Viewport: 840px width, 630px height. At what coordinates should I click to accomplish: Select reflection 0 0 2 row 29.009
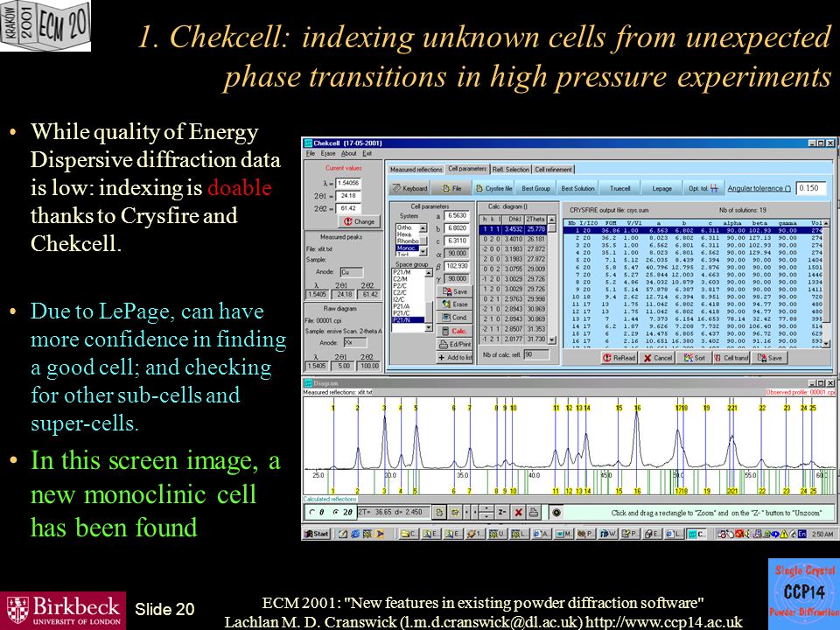coord(513,269)
